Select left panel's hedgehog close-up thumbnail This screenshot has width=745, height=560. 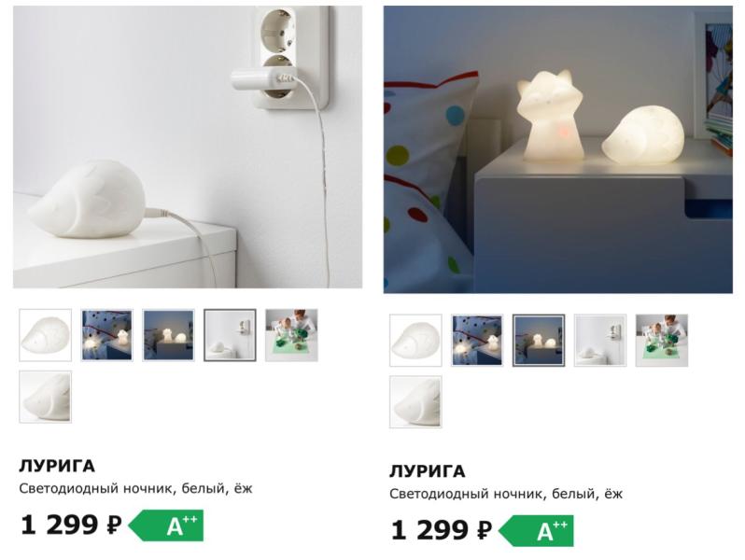point(45,397)
